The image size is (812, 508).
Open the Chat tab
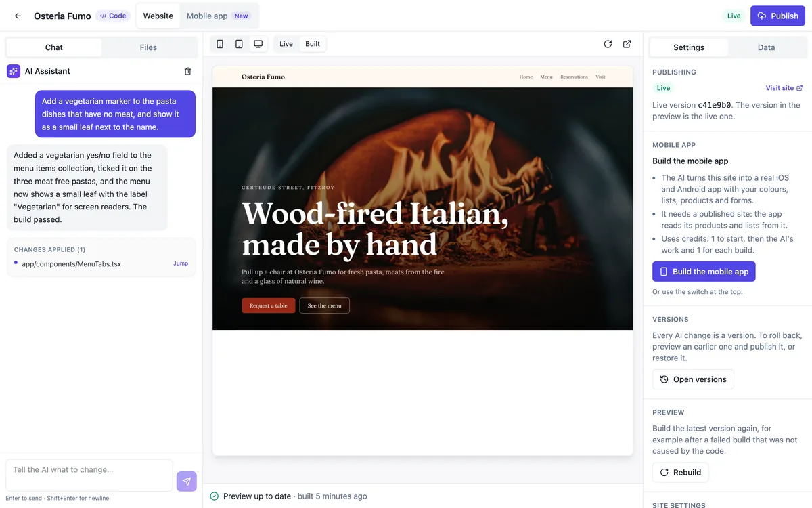point(54,47)
